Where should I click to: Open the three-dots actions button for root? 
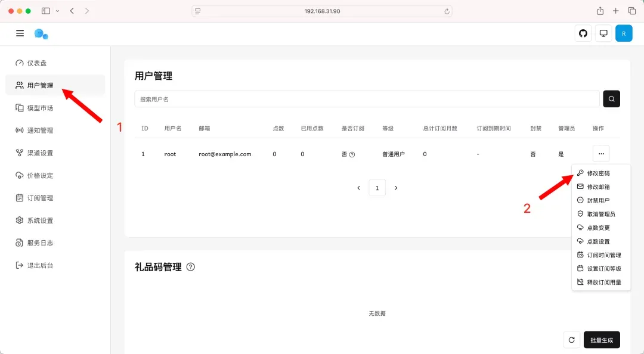(x=601, y=154)
